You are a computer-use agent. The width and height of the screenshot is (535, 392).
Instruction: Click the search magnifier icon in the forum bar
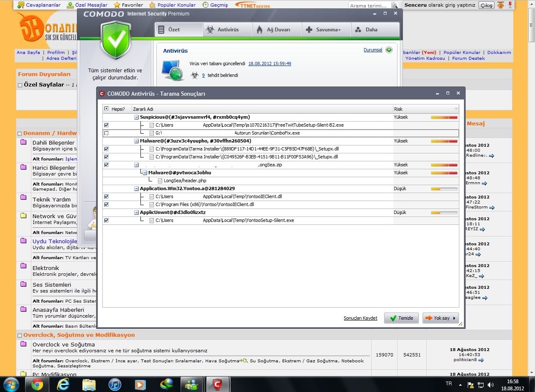pos(394,5)
